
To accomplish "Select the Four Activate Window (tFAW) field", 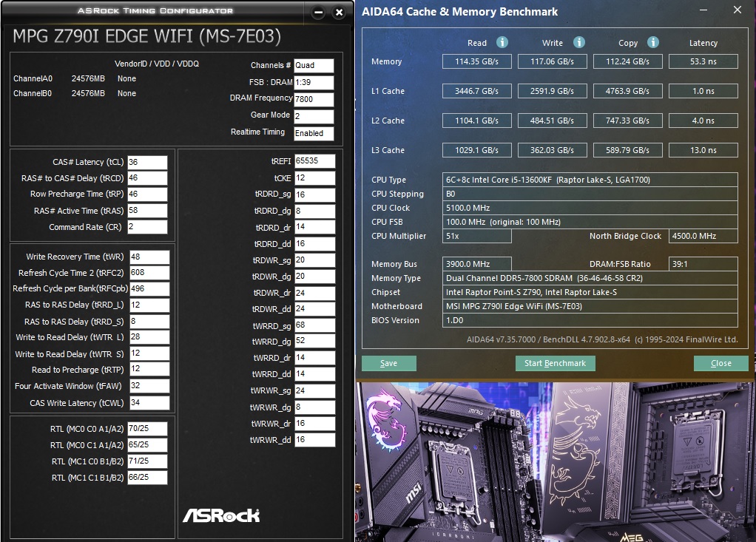I will (x=149, y=386).
